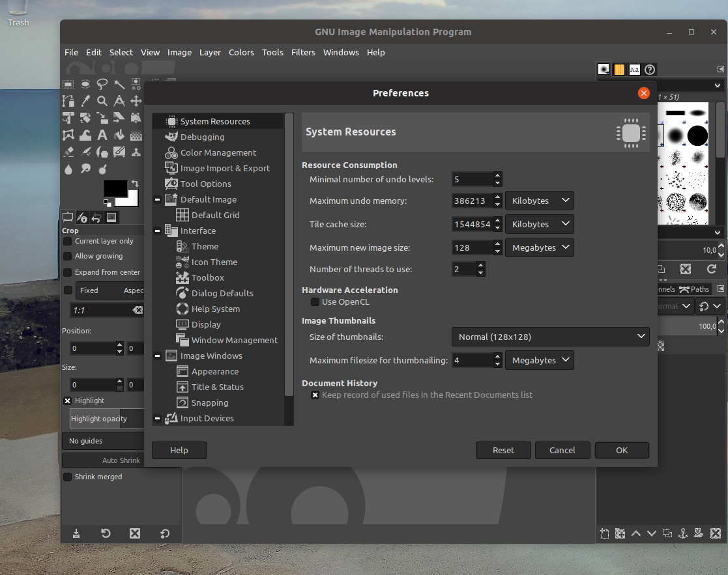Select the Bucket Fill tool
Viewport: 728px width, 575px height.
click(x=119, y=135)
